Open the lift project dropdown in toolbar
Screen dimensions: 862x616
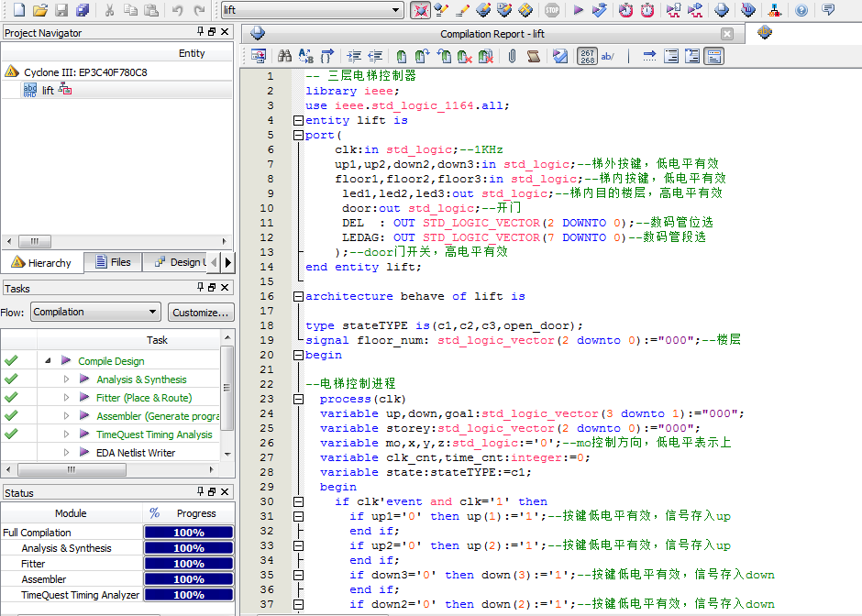pos(396,10)
